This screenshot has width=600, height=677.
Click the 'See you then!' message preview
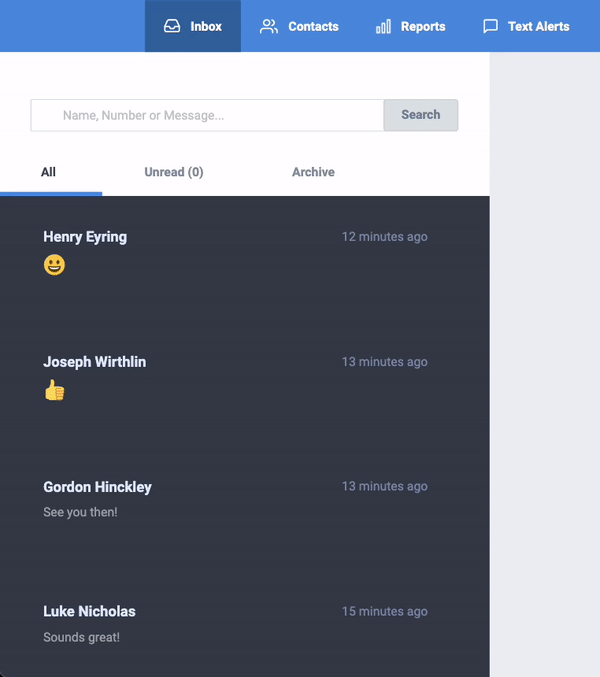click(x=80, y=512)
